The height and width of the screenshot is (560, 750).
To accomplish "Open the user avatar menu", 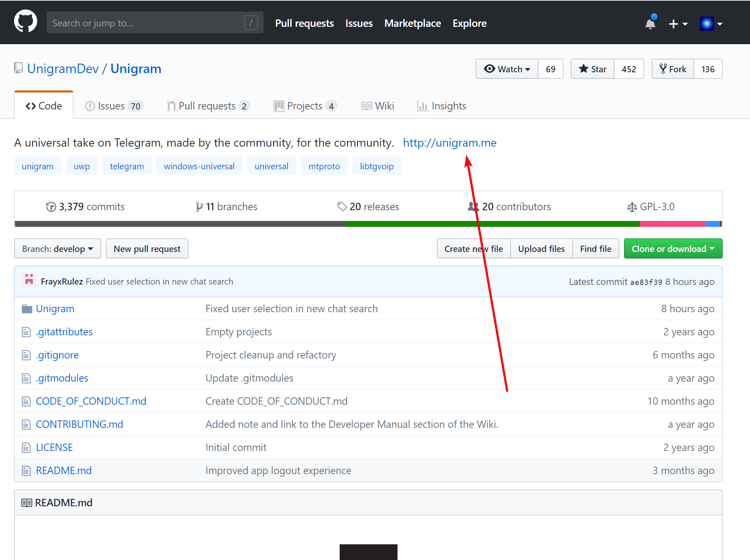I will (x=711, y=24).
